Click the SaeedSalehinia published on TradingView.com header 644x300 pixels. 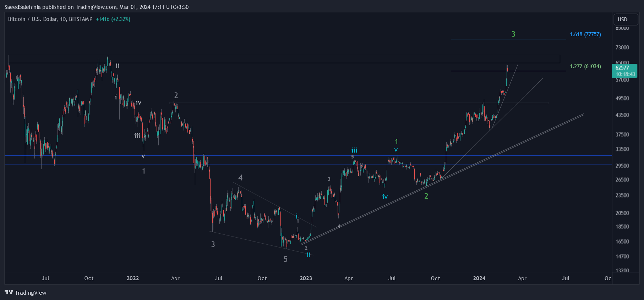point(96,7)
